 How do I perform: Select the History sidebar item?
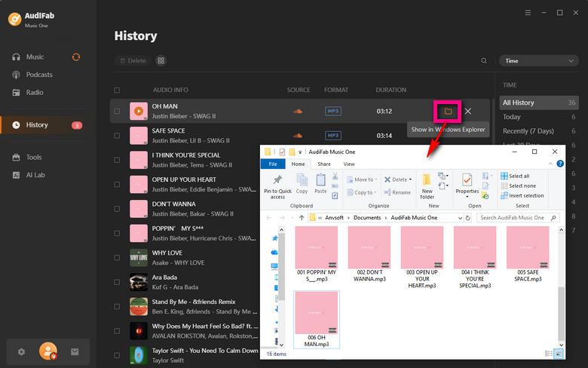[x=47, y=125]
